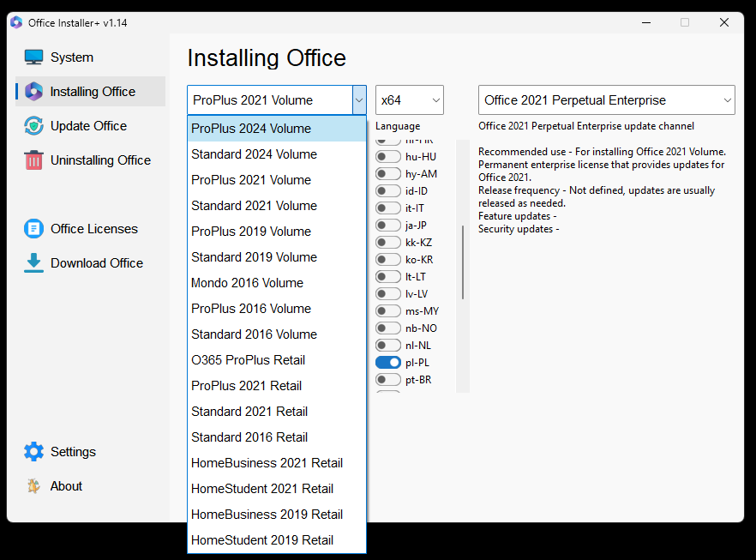
Task: Click the Settings gear icon
Action: pos(33,451)
